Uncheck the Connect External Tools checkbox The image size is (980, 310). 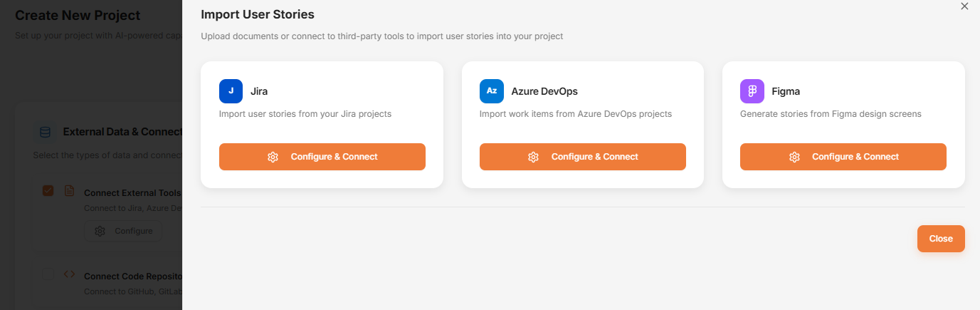point(48,191)
